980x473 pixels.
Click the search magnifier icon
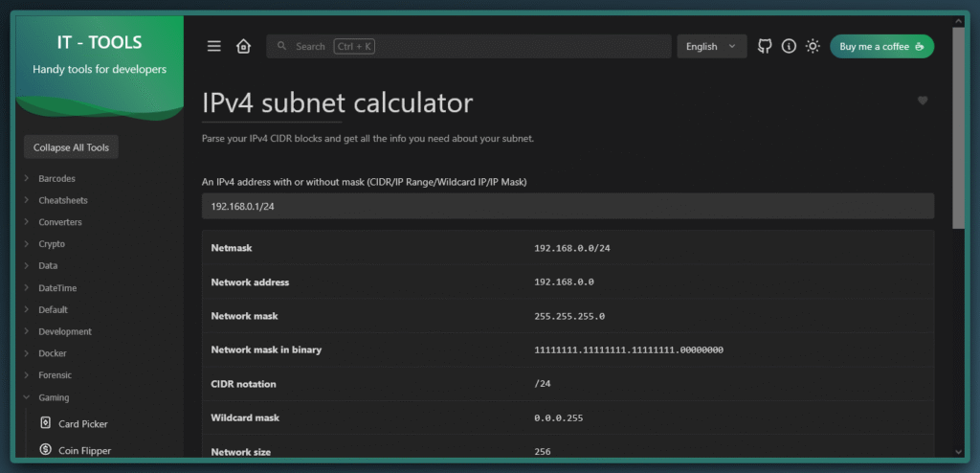[281, 46]
